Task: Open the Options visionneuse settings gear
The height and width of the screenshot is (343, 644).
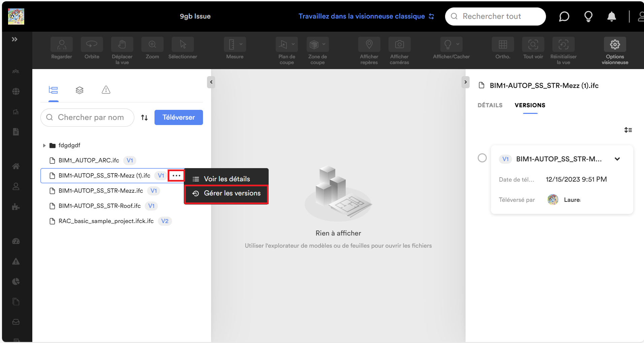Action: point(615,44)
